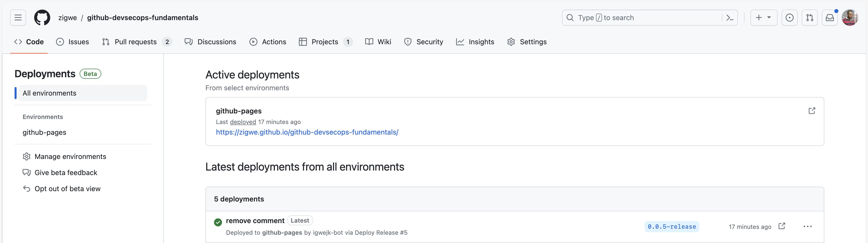Click the beta feedback speech bubble icon

(x=27, y=173)
